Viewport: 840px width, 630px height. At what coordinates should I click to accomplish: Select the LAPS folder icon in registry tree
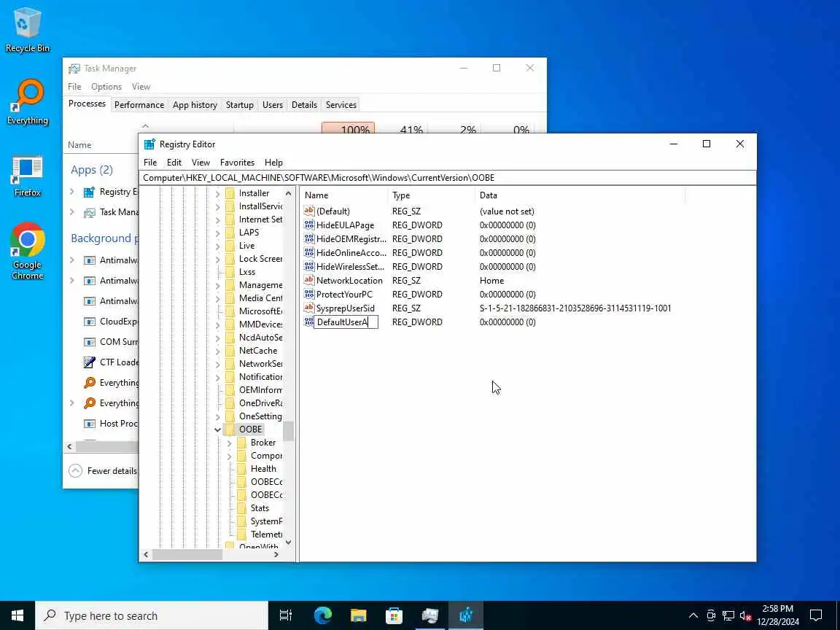coord(230,233)
